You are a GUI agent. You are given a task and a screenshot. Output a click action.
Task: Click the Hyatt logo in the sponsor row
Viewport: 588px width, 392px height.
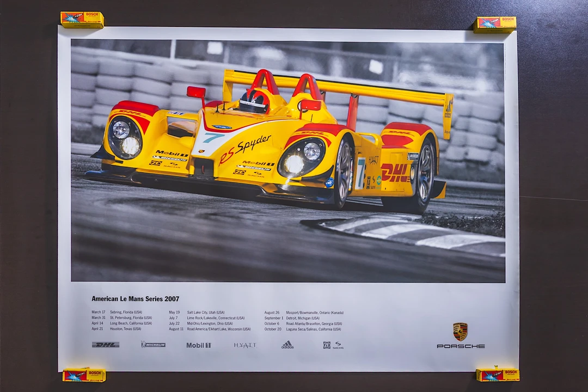click(x=245, y=345)
